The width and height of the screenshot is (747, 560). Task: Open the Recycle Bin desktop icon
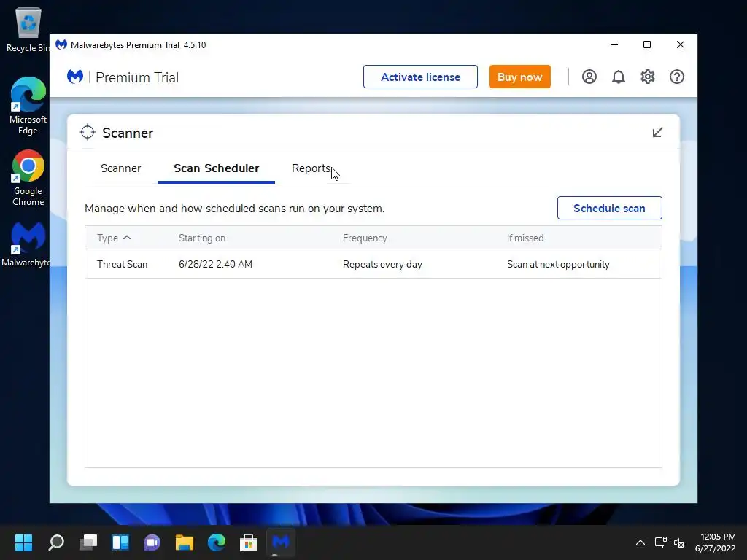[28, 29]
